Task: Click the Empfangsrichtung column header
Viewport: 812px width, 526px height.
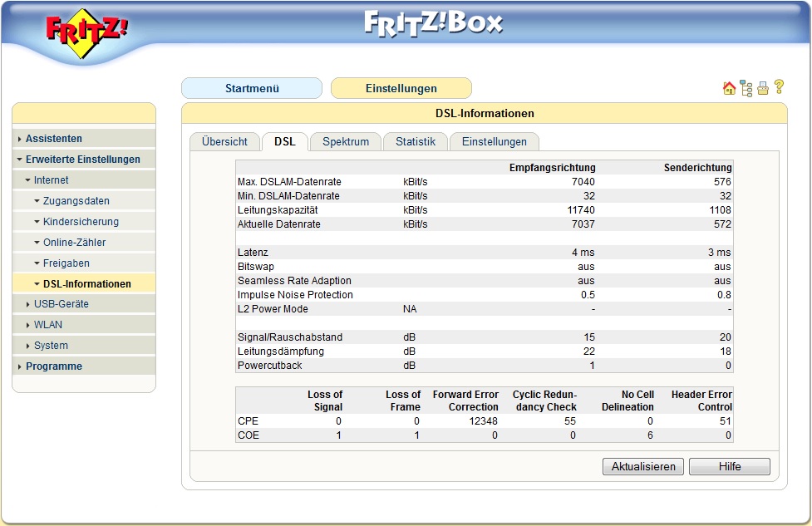Action: [552, 168]
